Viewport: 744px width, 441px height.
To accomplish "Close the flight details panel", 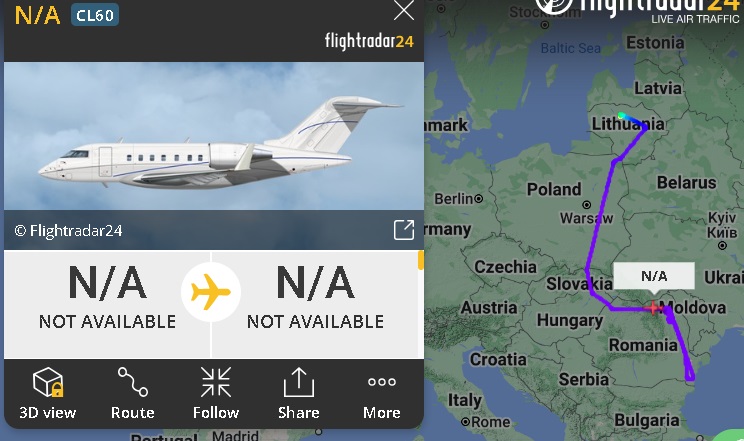I will [404, 10].
